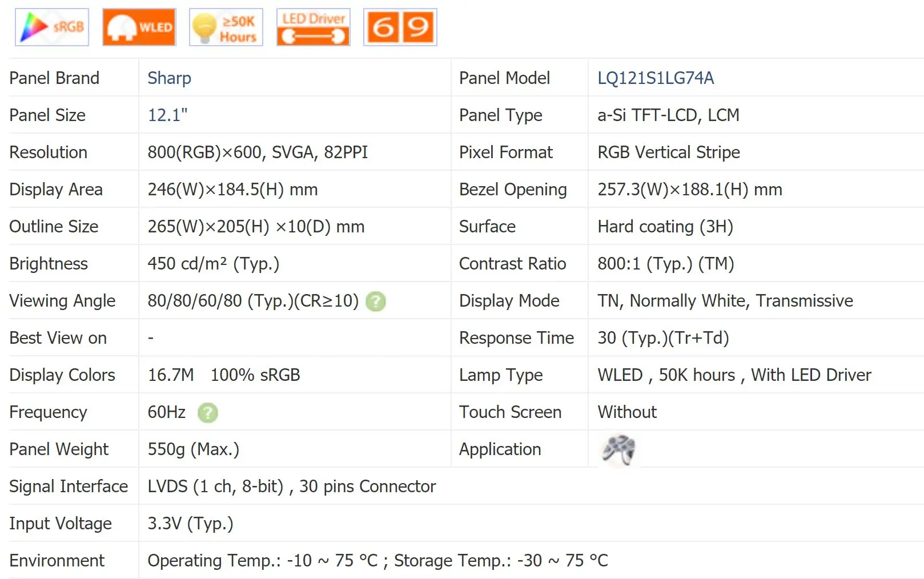Select the 30 (Typ.)(Tr+Td) response time
Screen dimensions: 924x579
coord(664,338)
